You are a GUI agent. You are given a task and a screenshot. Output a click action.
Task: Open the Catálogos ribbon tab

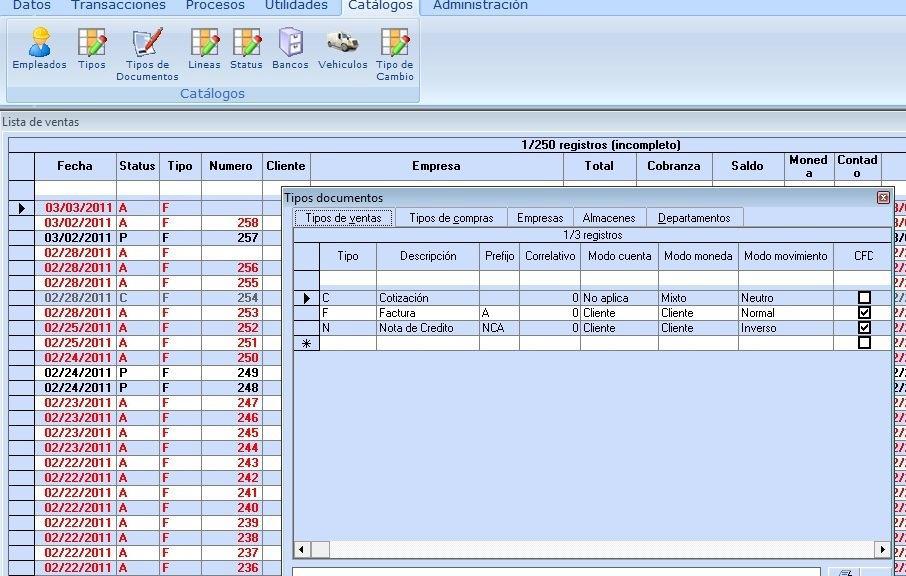pyautogui.click(x=380, y=6)
